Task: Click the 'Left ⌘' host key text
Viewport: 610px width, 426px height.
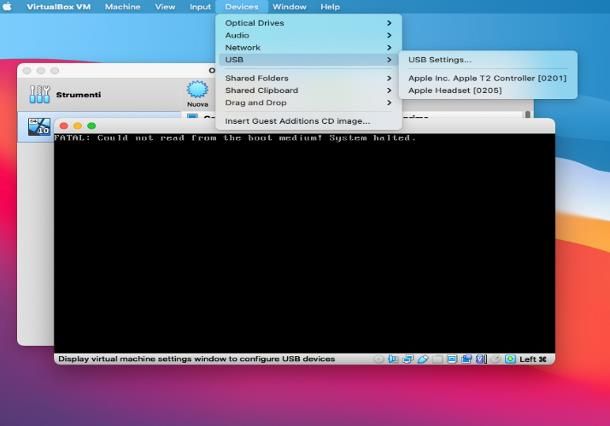Action: 533,359
